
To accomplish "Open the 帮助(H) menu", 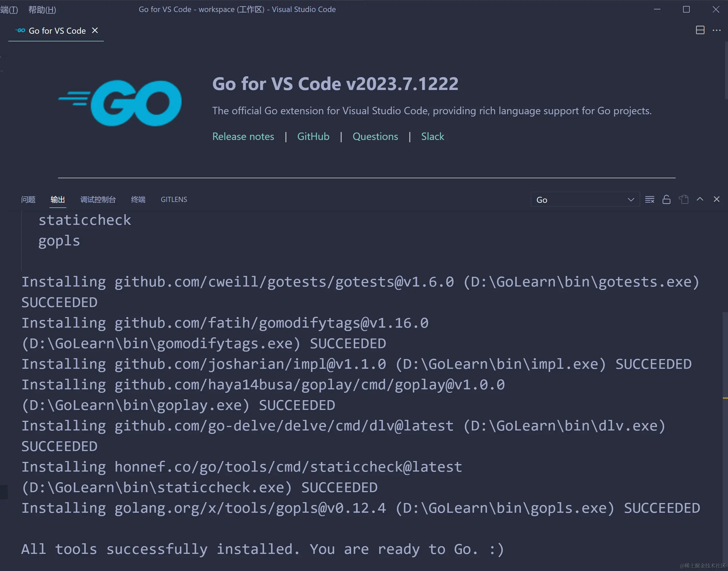I will point(42,10).
